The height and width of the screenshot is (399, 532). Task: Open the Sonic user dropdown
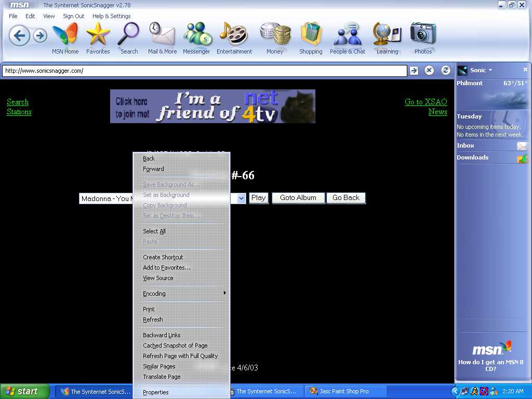tap(481, 70)
